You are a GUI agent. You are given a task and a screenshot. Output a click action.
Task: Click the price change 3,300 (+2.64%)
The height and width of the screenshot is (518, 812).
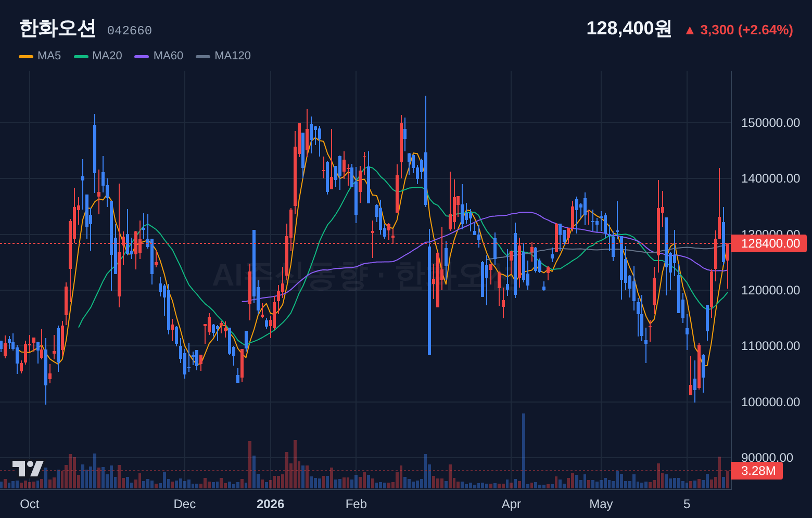(746, 30)
